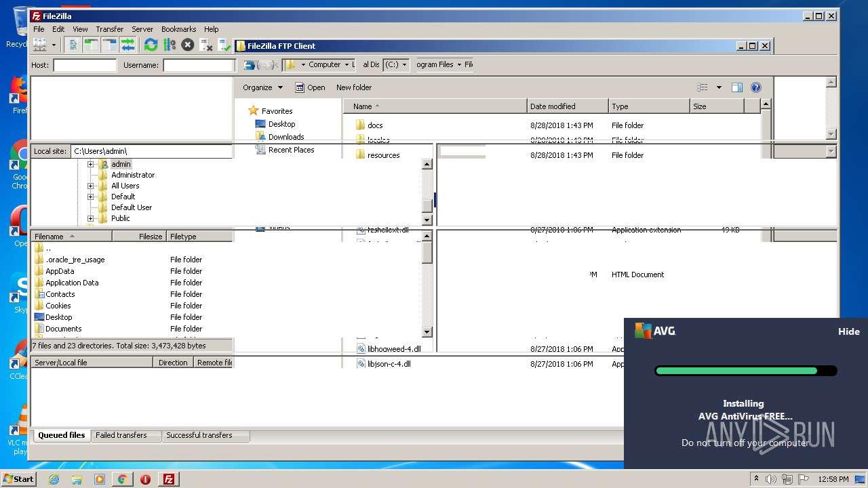868x488 pixels.
Task: Click the AVG installation progress bar
Action: click(x=746, y=371)
